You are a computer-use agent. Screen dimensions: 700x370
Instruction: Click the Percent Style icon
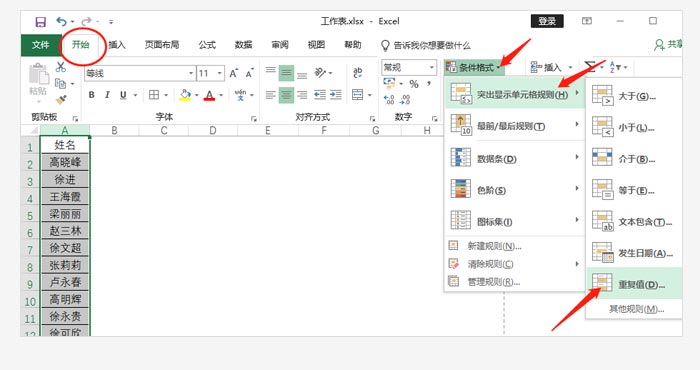(x=414, y=84)
